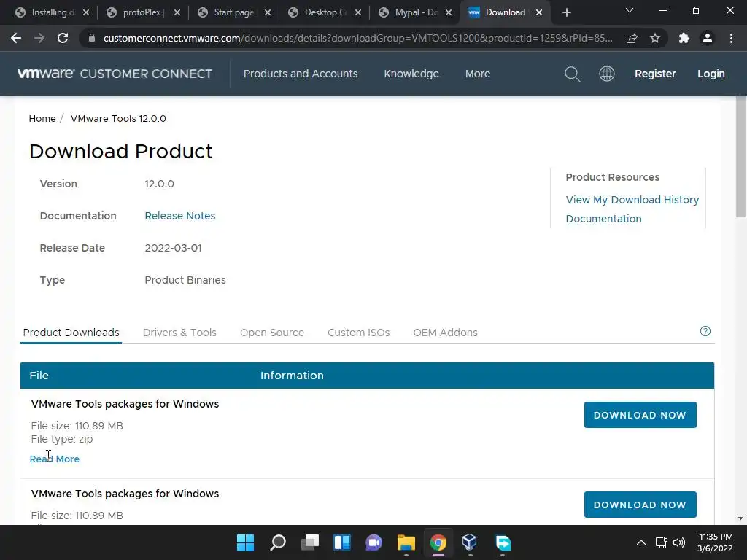
Task: Open the Windows Start menu
Action: (245, 542)
